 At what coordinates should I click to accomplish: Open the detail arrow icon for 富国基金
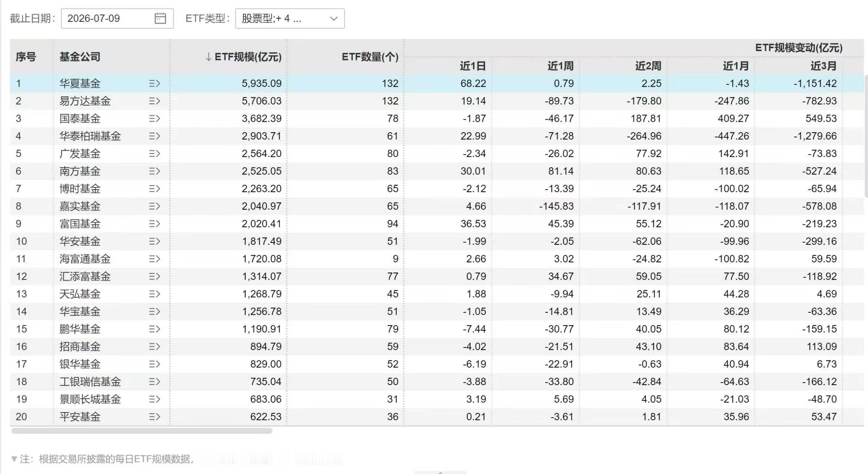[154, 224]
